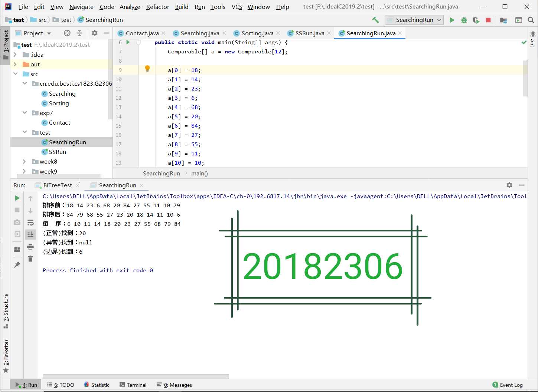Image resolution: width=538 pixels, height=392 pixels.
Task: Collapse the cn.edu.besti.cs1823.G2306 package
Action: click(x=25, y=83)
